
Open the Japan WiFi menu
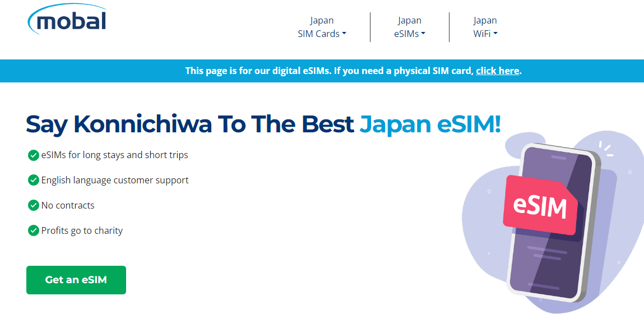pyautogui.click(x=484, y=27)
